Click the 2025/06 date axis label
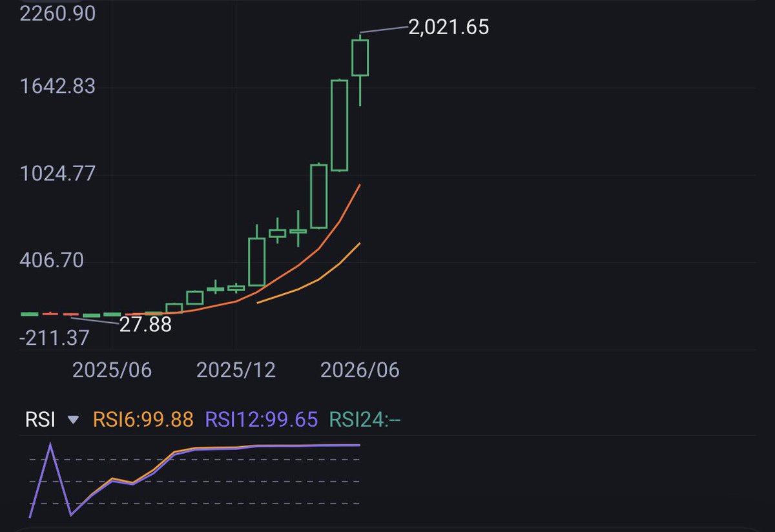The width and height of the screenshot is (775, 532). [x=112, y=370]
